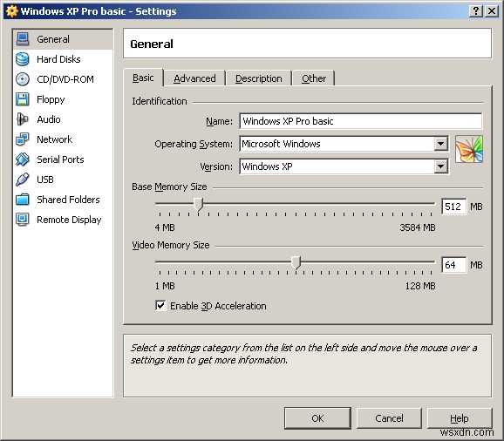Click the Serial Ports connector icon
The width and height of the screenshot is (504, 441).
tap(23, 159)
